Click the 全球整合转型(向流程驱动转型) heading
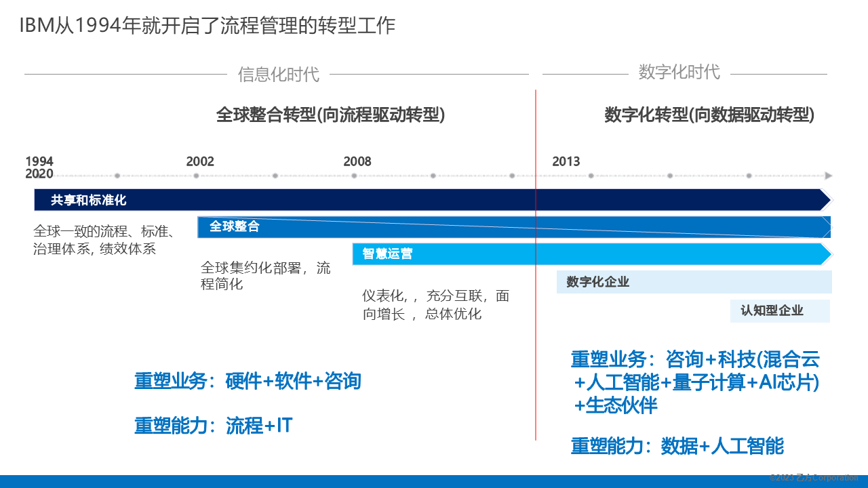 coord(331,115)
